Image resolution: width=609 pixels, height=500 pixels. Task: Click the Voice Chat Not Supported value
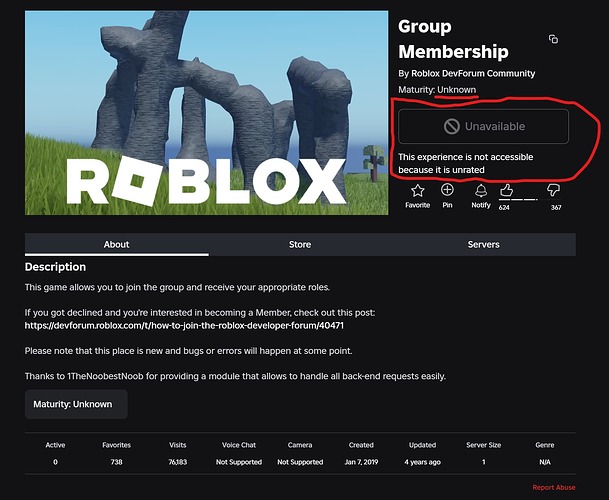(x=239, y=462)
